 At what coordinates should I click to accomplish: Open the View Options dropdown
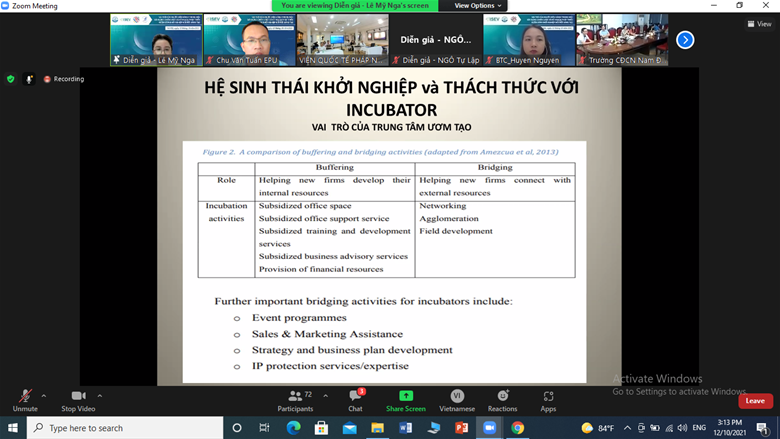478,6
